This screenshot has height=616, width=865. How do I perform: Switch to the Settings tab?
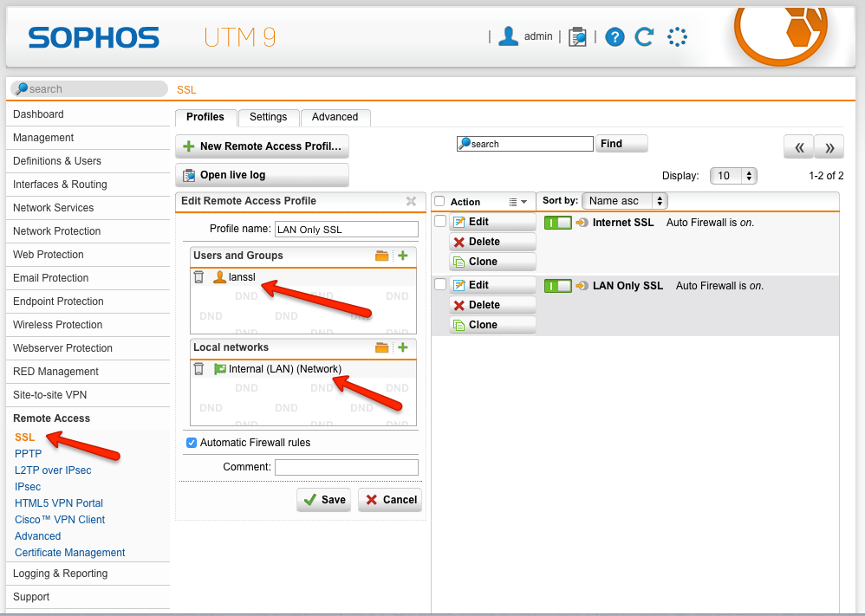(268, 117)
